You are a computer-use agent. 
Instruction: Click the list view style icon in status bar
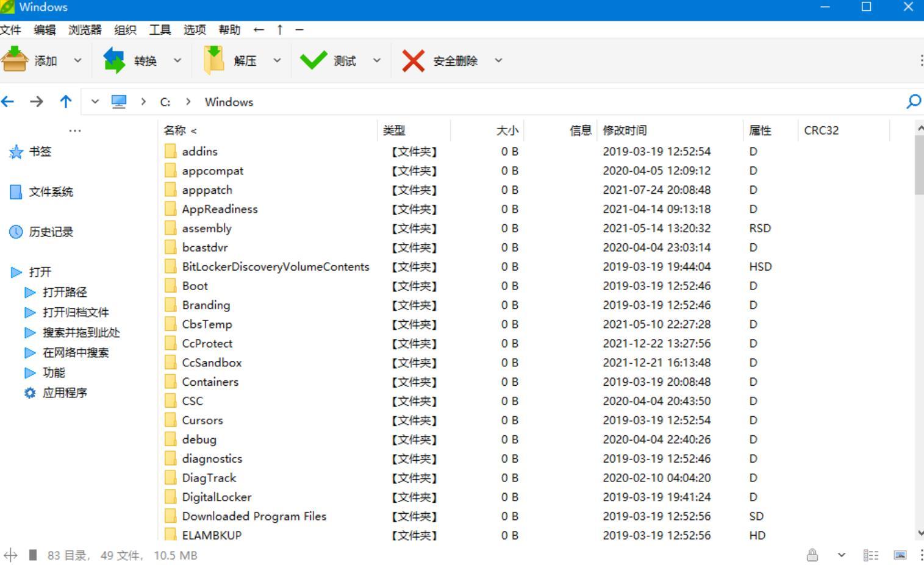871,555
